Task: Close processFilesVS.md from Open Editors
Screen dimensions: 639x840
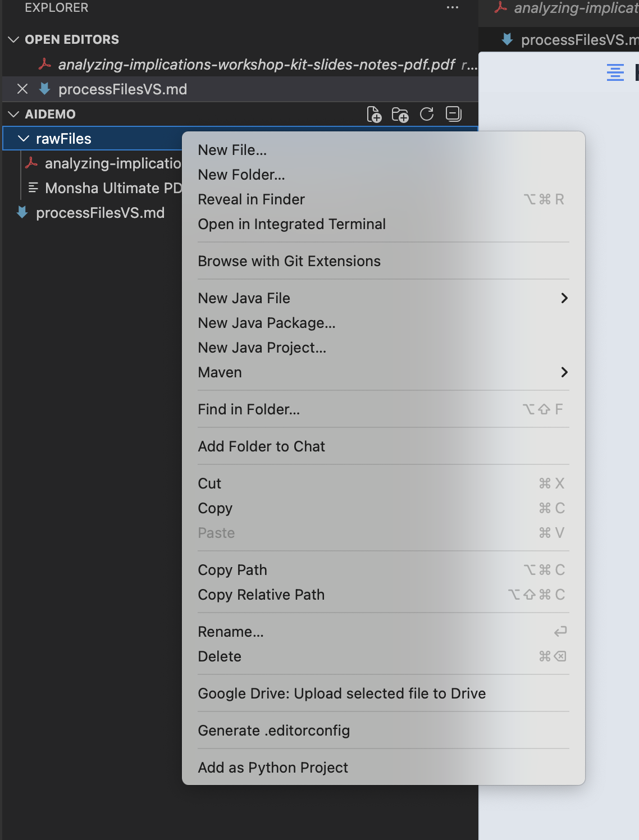Action: 21,89
